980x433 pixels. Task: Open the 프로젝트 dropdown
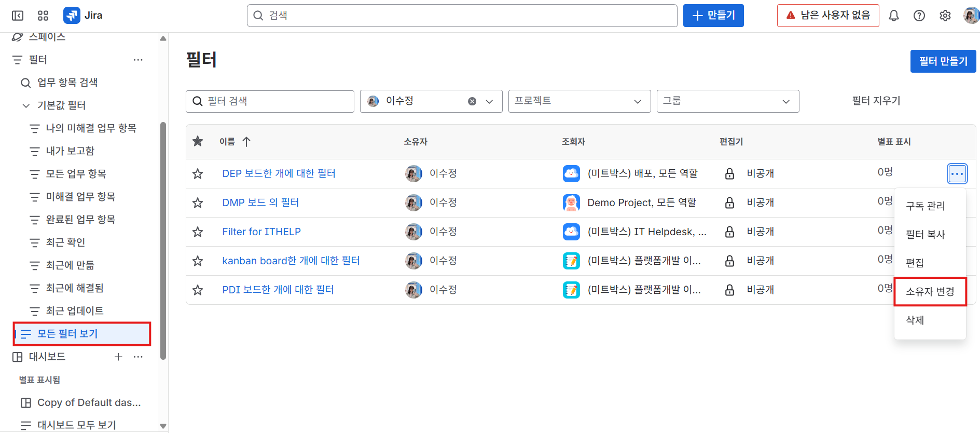point(579,101)
